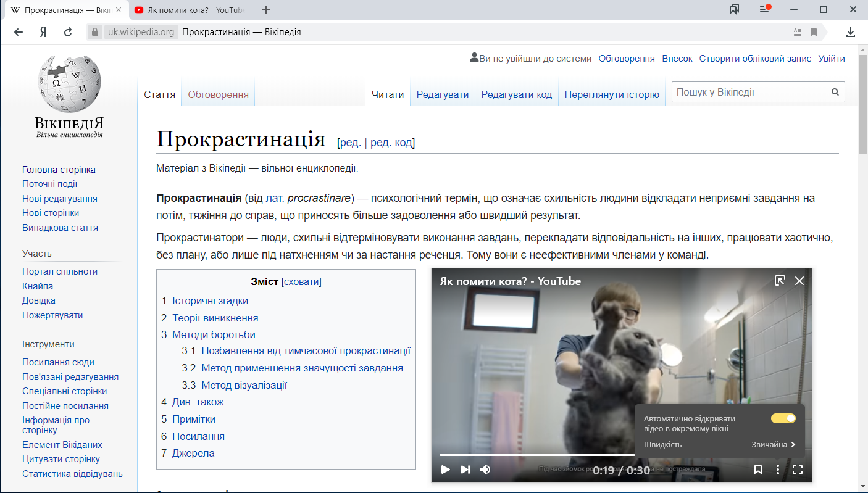Click ред. link beside the title

click(351, 143)
